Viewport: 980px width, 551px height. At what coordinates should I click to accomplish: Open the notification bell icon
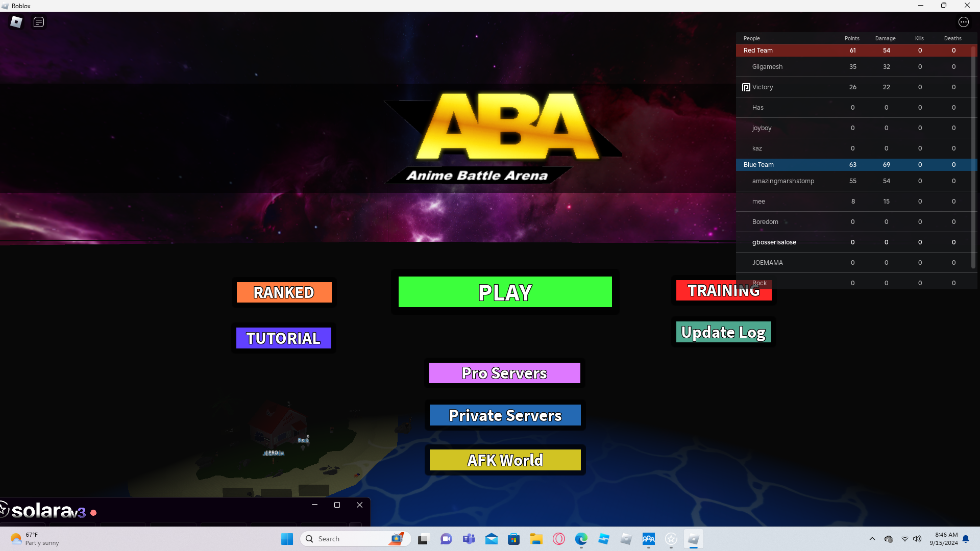[x=966, y=539]
